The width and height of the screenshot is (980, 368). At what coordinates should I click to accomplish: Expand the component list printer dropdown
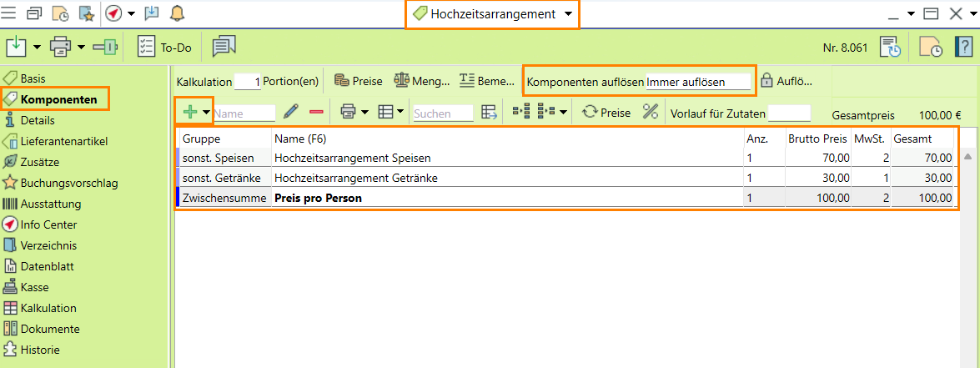[x=364, y=113]
